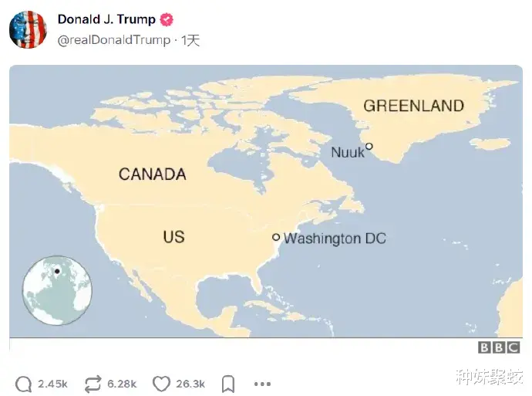Click the reply speech bubble icon
This screenshot has width=532, height=396.
[x=24, y=384]
